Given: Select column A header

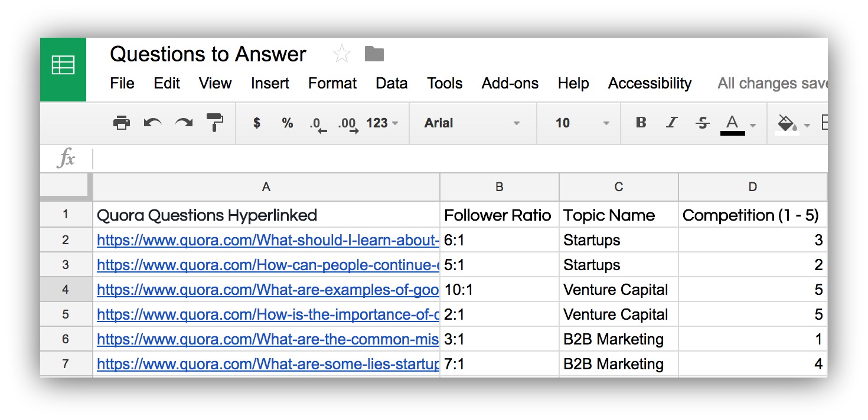Looking at the screenshot, I should [x=266, y=187].
